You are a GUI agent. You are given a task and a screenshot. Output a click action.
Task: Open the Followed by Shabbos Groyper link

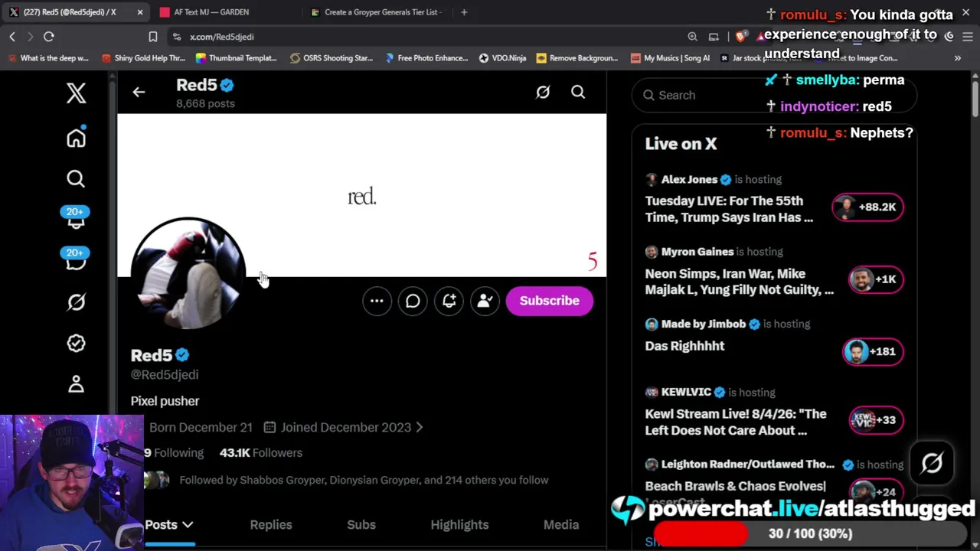364,481
